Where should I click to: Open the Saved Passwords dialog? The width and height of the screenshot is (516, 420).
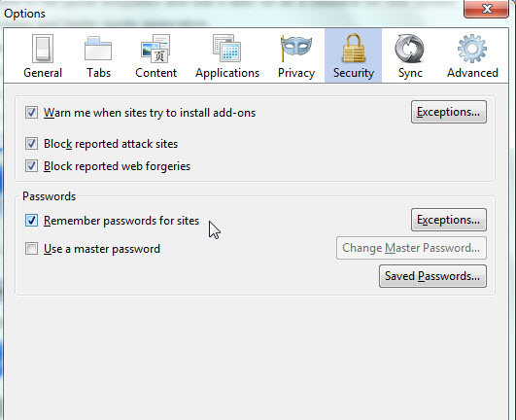click(432, 276)
